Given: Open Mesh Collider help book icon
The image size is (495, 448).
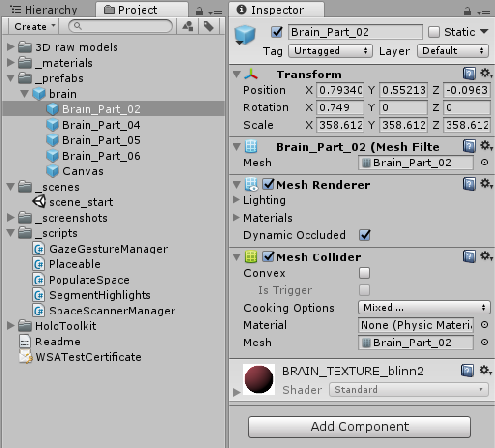Looking at the screenshot, I should pos(469,256).
